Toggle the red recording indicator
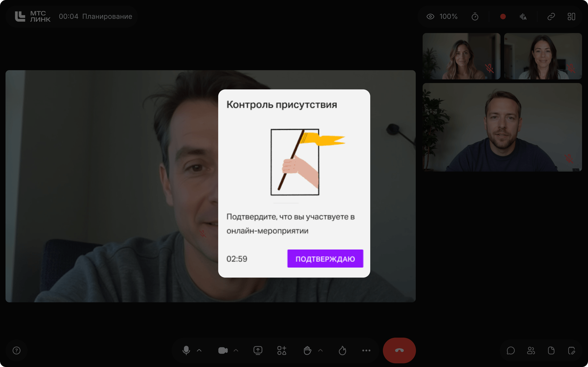This screenshot has height=367, width=588. pyautogui.click(x=503, y=17)
